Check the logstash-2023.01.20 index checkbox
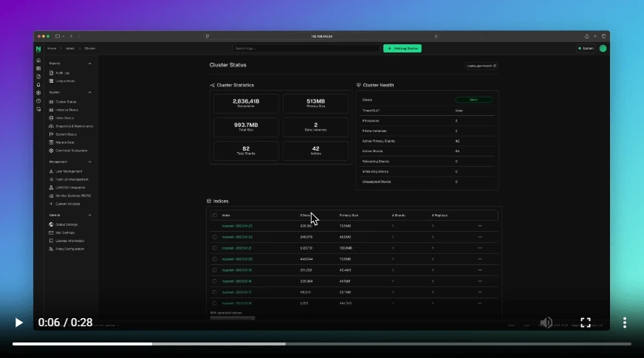Image resolution: width=644 pixels, height=358 pixels. tap(215, 259)
